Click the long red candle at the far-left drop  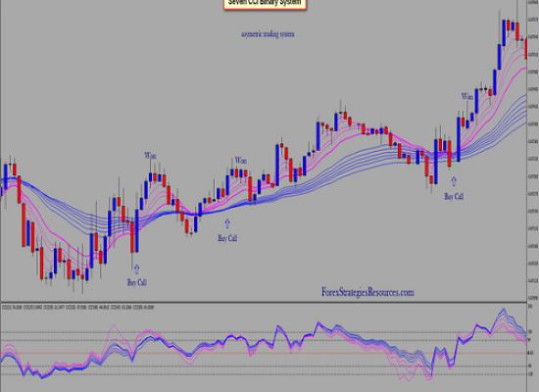click(x=24, y=224)
